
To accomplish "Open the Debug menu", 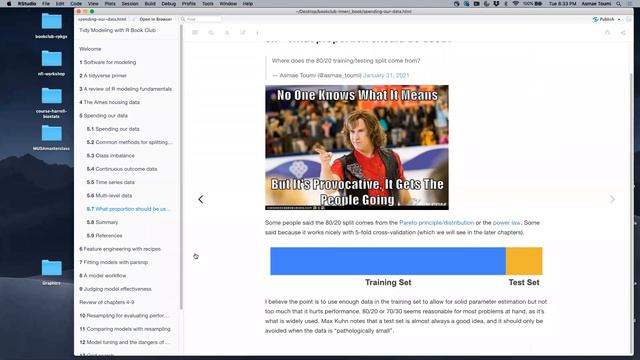I will (168, 4).
